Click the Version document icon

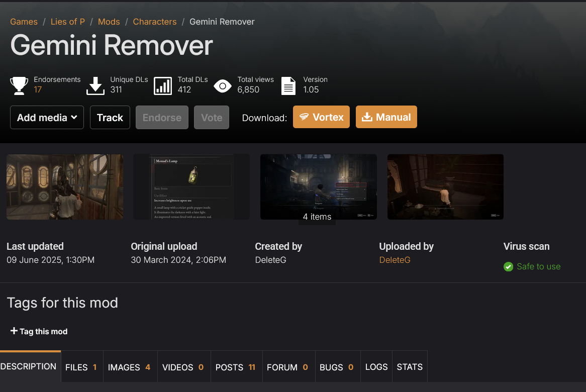click(x=288, y=85)
